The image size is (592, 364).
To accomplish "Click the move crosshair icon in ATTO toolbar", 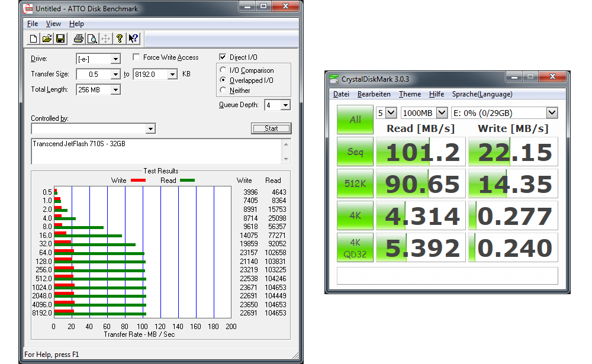I will pyautogui.click(x=106, y=38).
